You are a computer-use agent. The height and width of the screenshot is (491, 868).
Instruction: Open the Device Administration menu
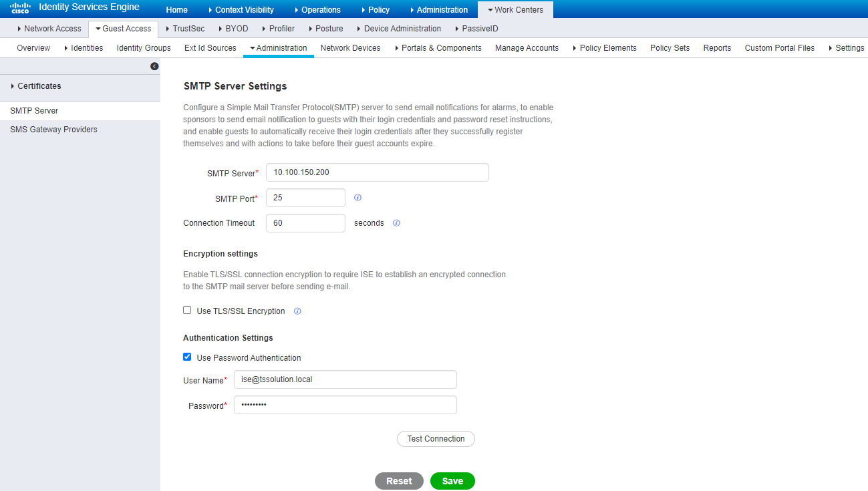coord(398,29)
